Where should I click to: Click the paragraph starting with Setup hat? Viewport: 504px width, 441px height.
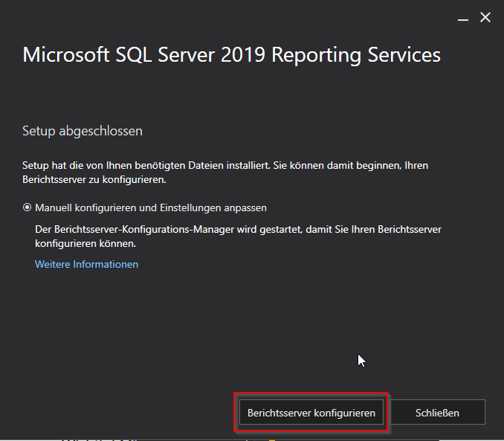click(225, 172)
